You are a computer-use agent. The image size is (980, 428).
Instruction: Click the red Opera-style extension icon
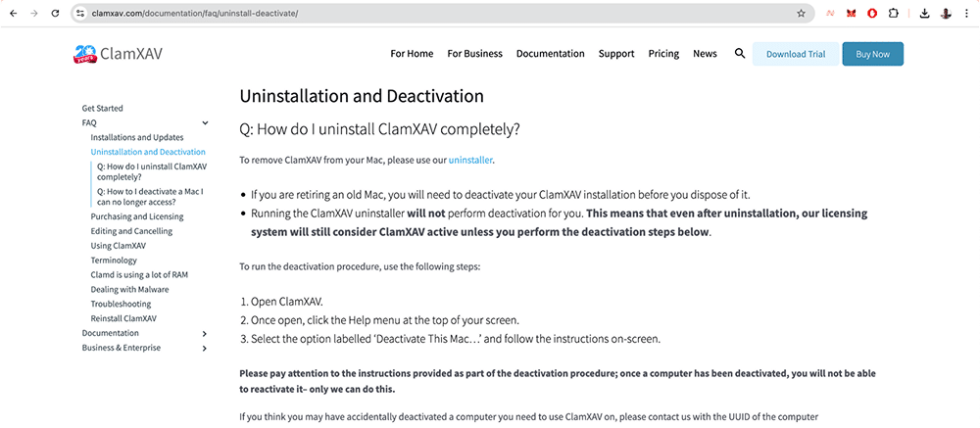click(x=872, y=13)
